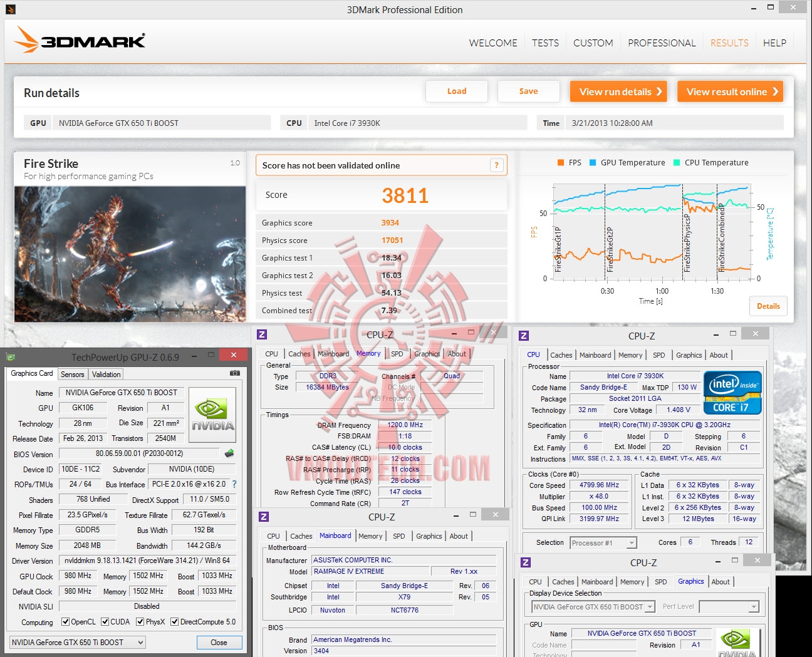Click the overall Score value 3811

click(405, 196)
